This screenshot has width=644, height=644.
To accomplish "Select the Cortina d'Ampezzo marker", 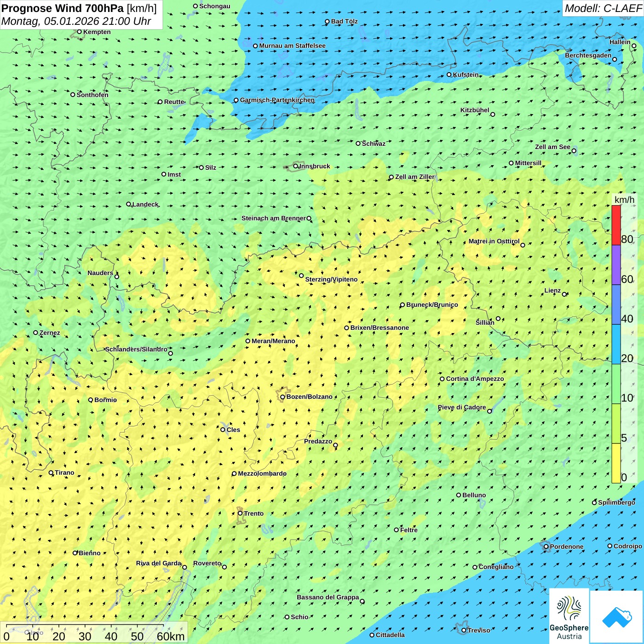I will 442,379.
